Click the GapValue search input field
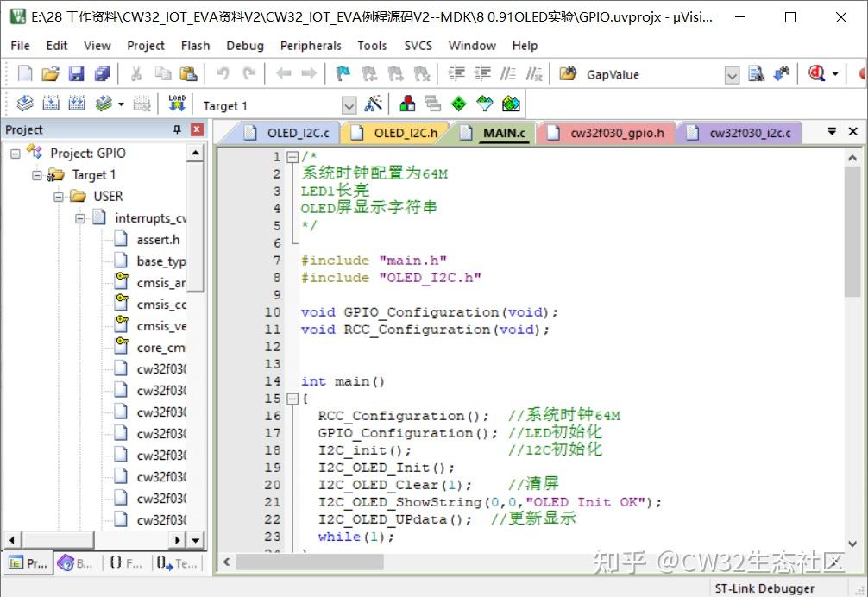This screenshot has height=597, width=868. pos(653,75)
